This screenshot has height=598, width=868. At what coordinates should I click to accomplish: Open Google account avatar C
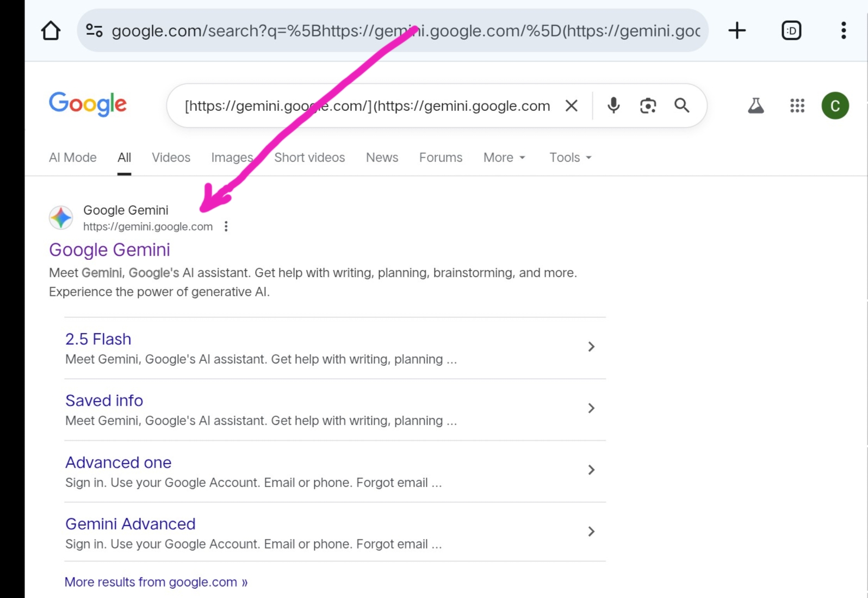point(835,105)
